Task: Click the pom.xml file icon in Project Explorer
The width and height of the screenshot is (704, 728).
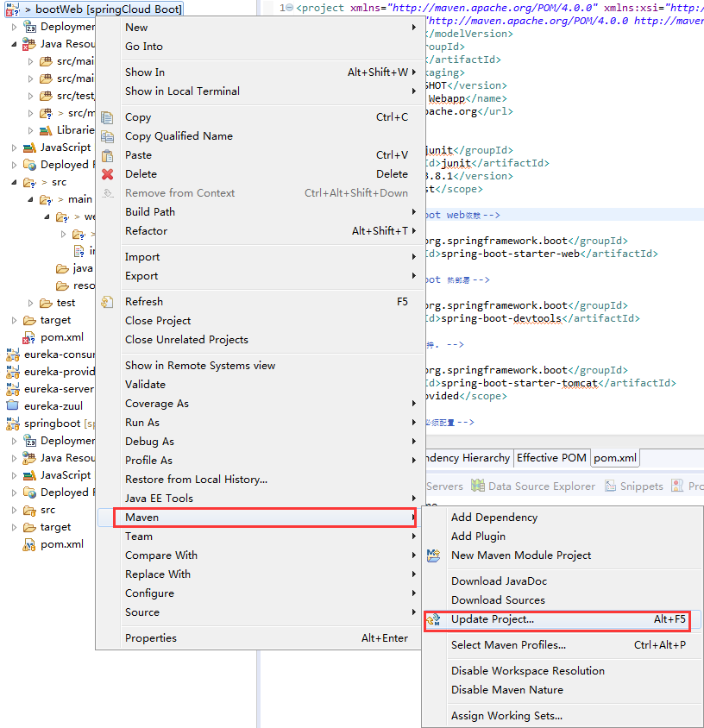Action: [29, 336]
